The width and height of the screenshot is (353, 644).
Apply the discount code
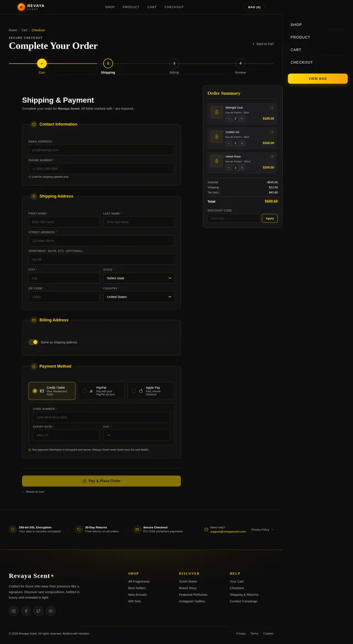click(270, 219)
